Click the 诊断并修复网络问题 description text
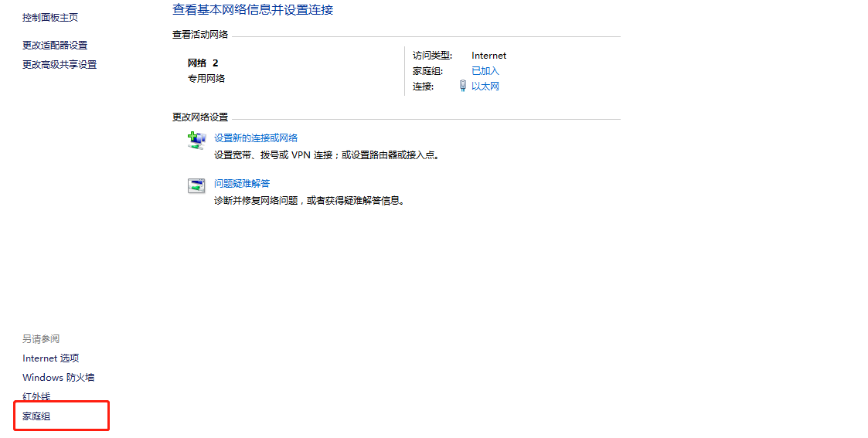This screenshot has height=438, width=868. pyautogui.click(x=311, y=201)
